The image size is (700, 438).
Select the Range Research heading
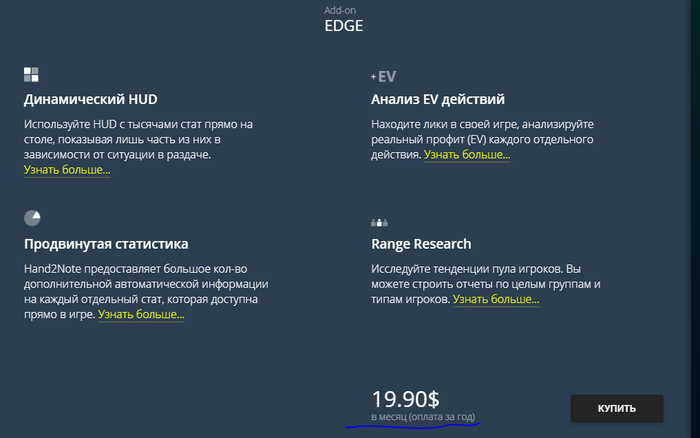(x=421, y=244)
